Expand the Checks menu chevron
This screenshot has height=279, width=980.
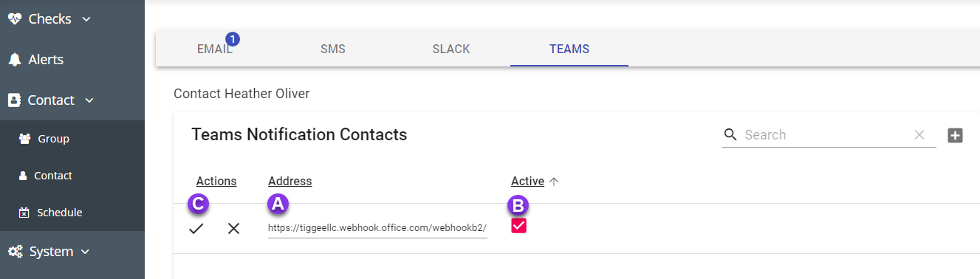(x=86, y=19)
